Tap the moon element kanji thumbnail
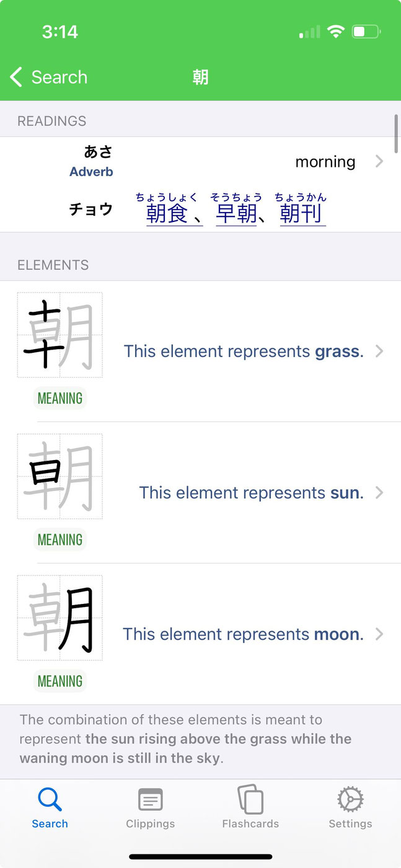The width and height of the screenshot is (401, 868). tap(60, 618)
